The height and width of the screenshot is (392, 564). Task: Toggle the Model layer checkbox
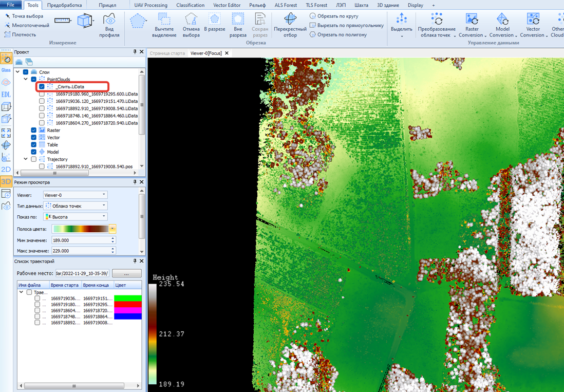33,152
